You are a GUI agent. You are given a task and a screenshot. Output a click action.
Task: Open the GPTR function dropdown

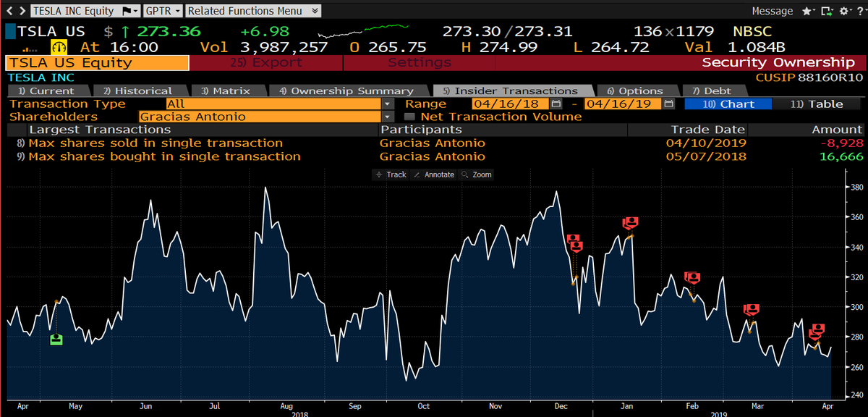pos(162,11)
